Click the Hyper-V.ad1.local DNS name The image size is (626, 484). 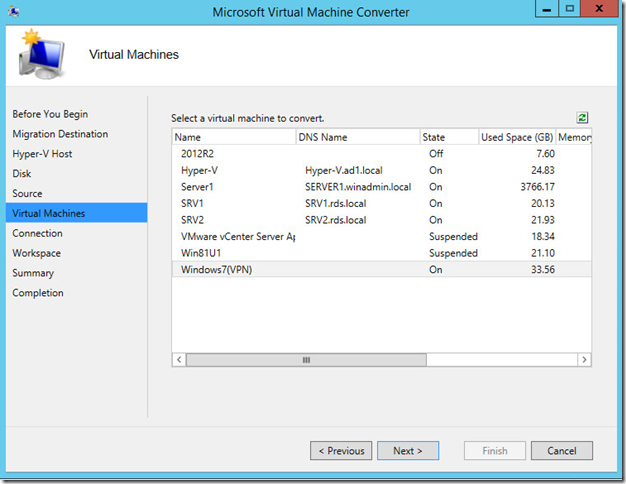click(344, 171)
